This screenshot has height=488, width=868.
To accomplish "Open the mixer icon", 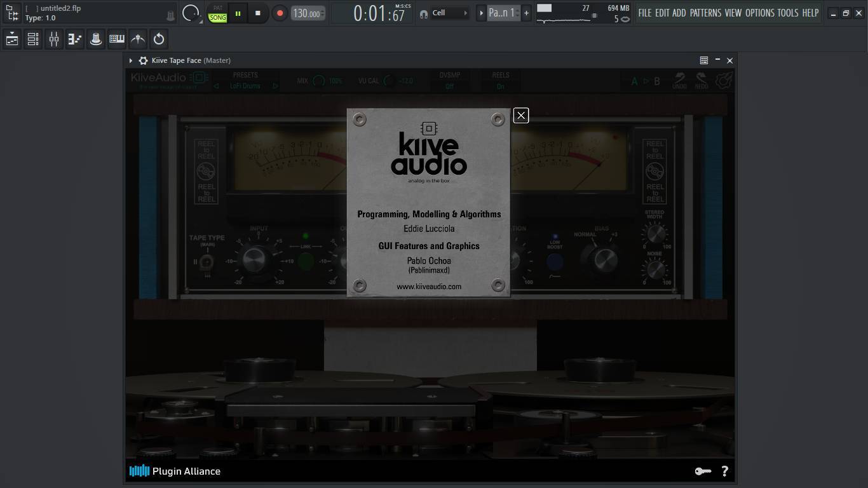I will point(54,39).
